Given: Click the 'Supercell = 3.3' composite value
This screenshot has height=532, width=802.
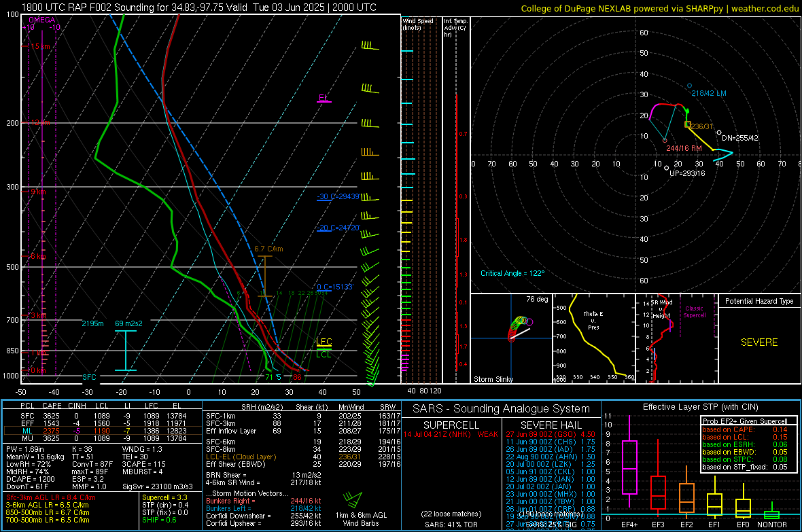Looking at the screenshot, I should (x=164, y=497).
